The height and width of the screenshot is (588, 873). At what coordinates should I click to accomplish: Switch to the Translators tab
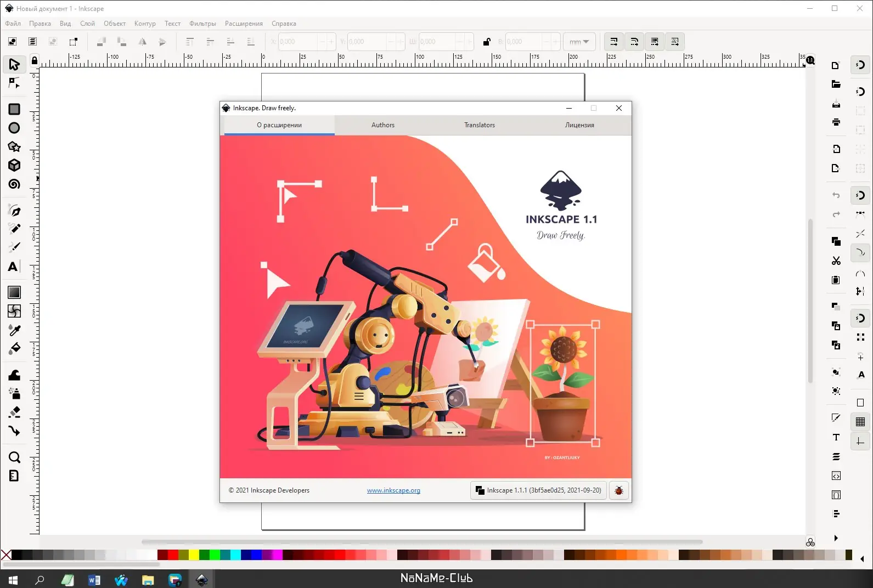(x=480, y=125)
